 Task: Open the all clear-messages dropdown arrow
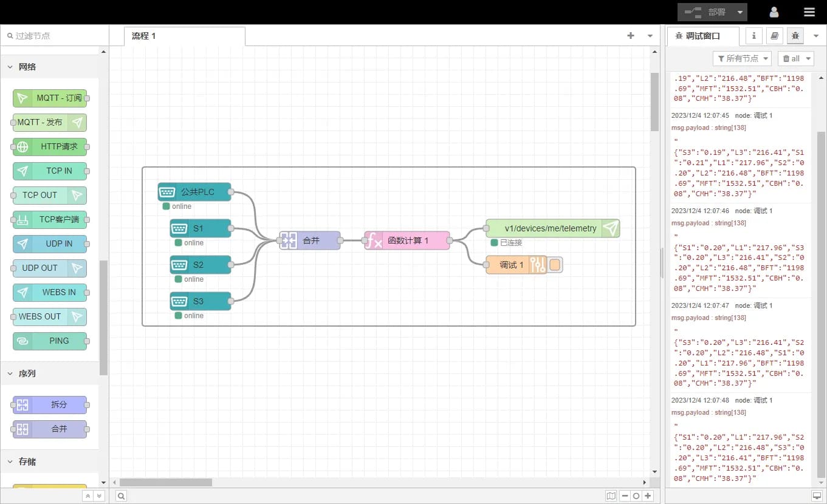point(809,58)
